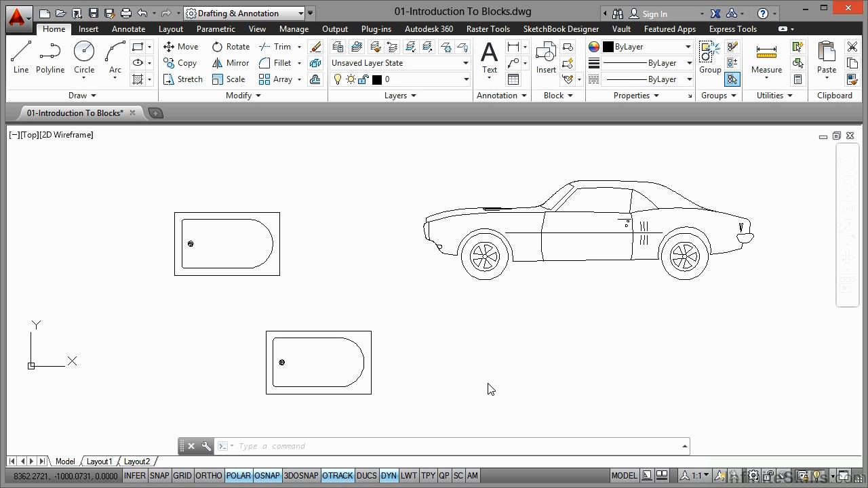The height and width of the screenshot is (488, 868).
Task: Open a new drawing tab with plus button
Action: pyautogui.click(x=155, y=113)
